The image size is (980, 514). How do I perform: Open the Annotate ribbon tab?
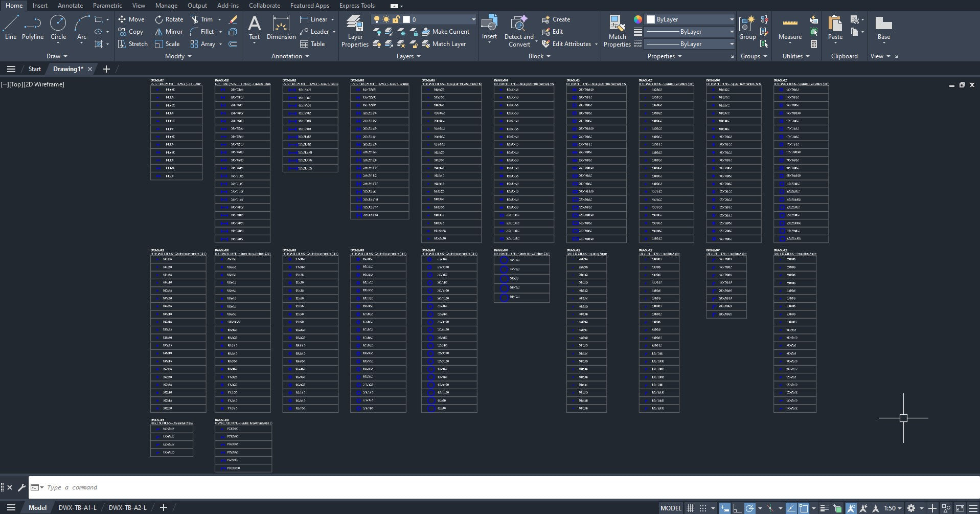70,6
